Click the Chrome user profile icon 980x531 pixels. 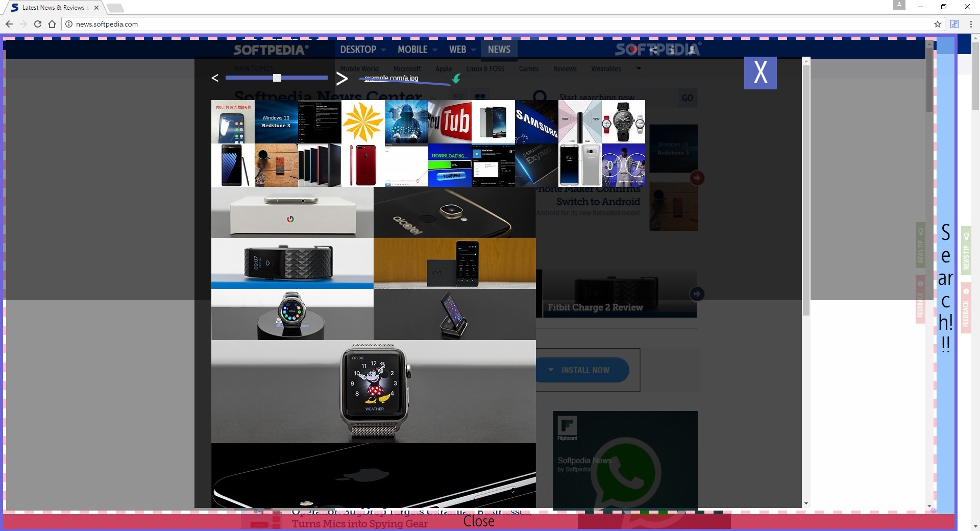[x=899, y=5]
